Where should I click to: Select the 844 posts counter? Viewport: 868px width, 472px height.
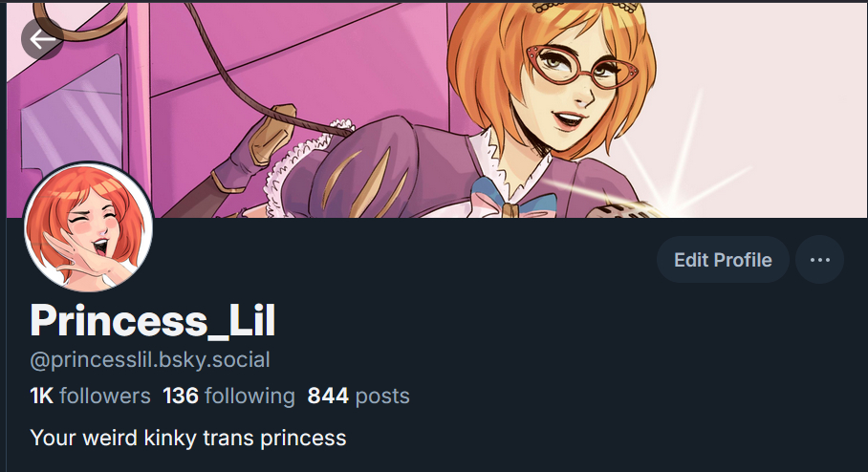coord(358,396)
